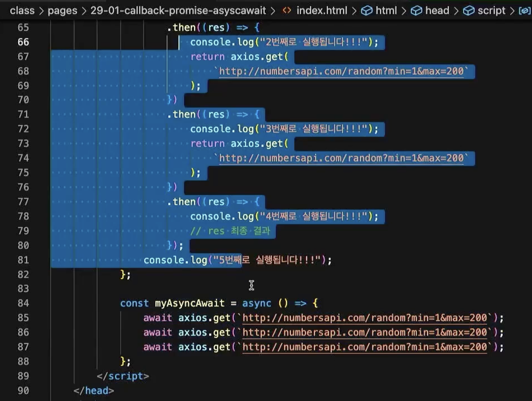Open the numbersapi URL on line 87
The image size is (532, 401).
coord(365,347)
